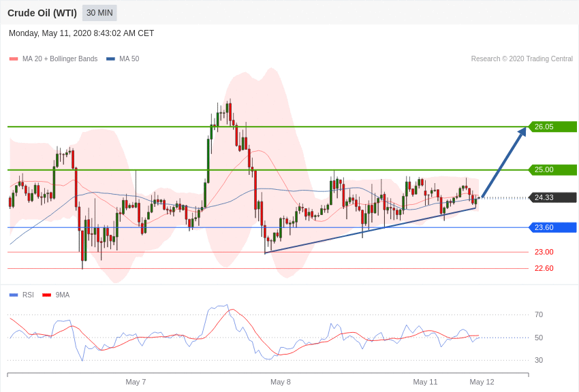Click the May 12 date axis label
579x392 pixels.
(x=482, y=382)
